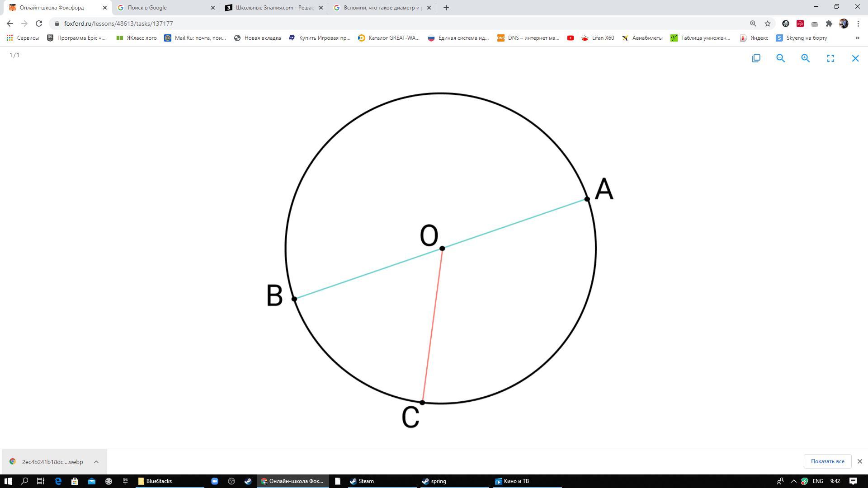Screen dimensions: 868x488
Task: Switch ENG input language in system tray
Action: (x=817, y=481)
